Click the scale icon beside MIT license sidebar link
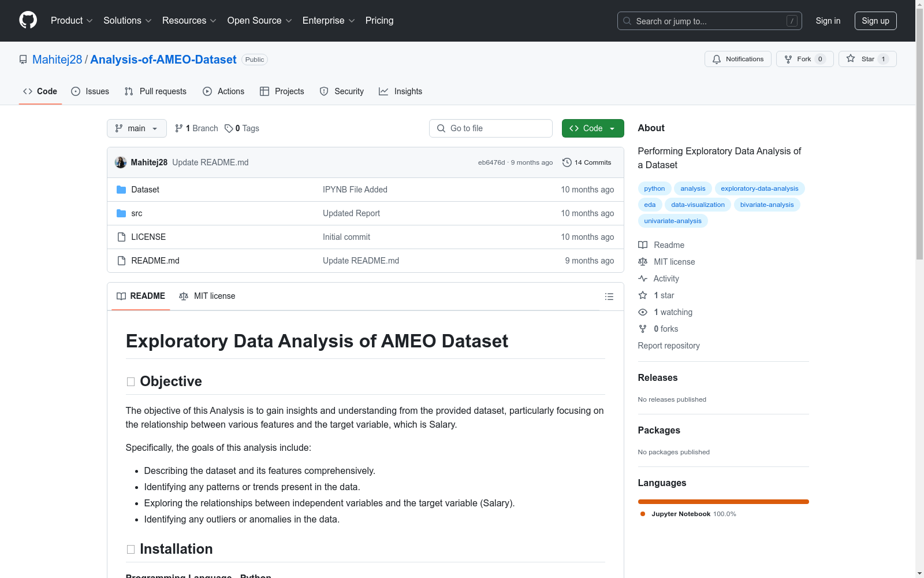924x578 pixels. [x=643, y=262]
